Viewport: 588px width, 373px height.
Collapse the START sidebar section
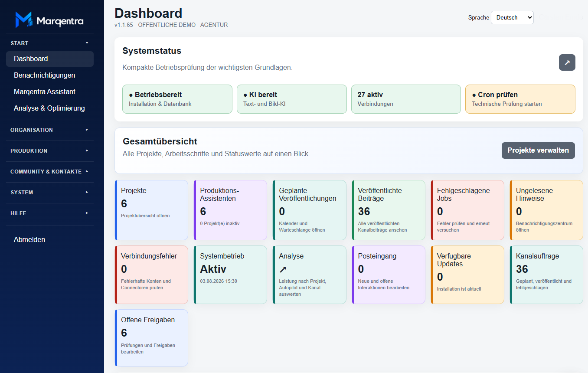[50, 43]
